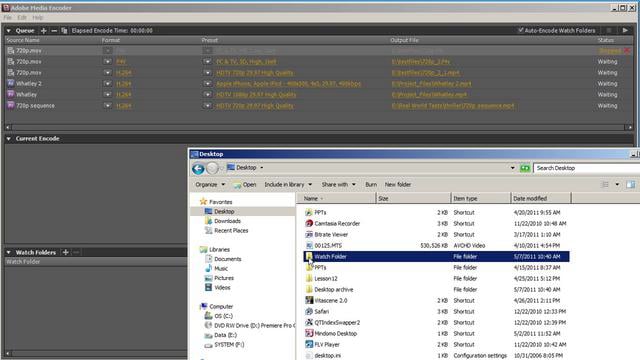Select the Vitascene 2.0 shortcut icon
640x360 pixels.
pos(309,300)
